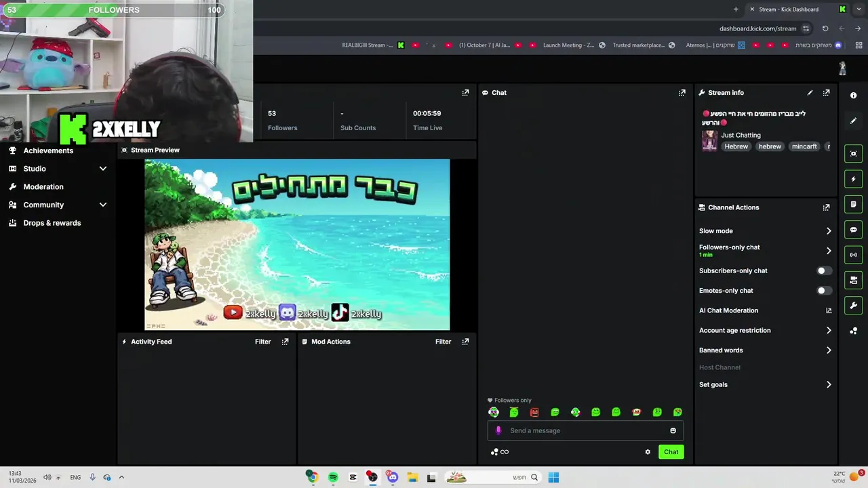
Task: Click the three-dots icon at sidebar bottom
Action: [x=853, y=331]
